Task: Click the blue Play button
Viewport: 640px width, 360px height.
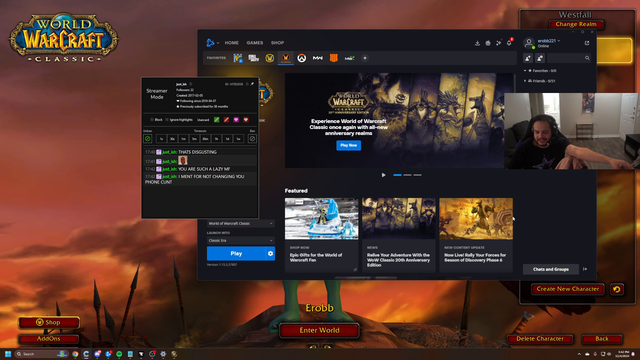Action: pyautogui.click(x=236, y=253)
